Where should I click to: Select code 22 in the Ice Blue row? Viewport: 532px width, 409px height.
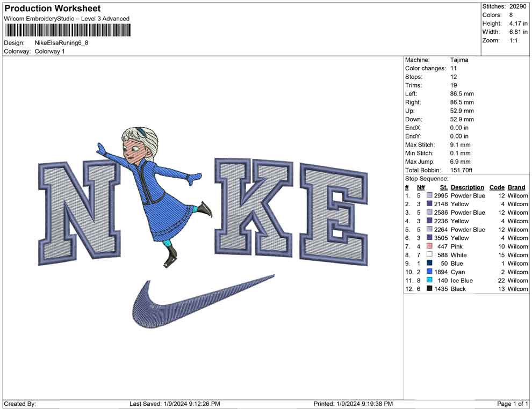tap(501, 280)
